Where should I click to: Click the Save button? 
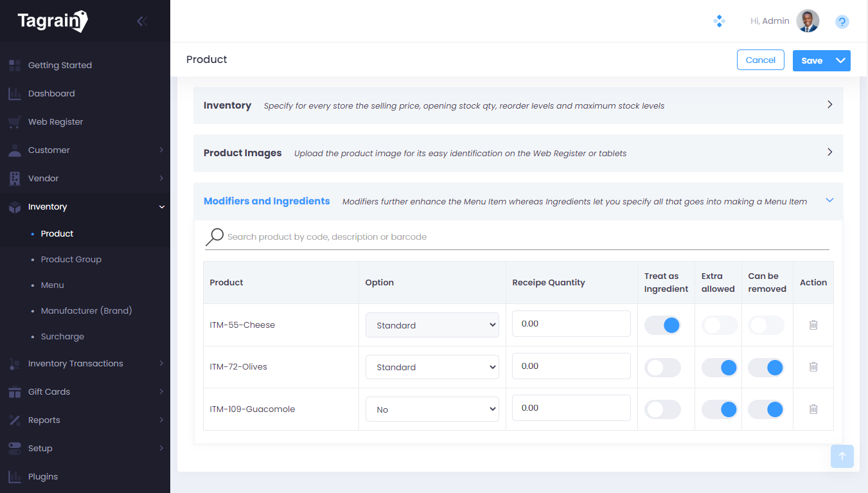[x=811, y=60]
